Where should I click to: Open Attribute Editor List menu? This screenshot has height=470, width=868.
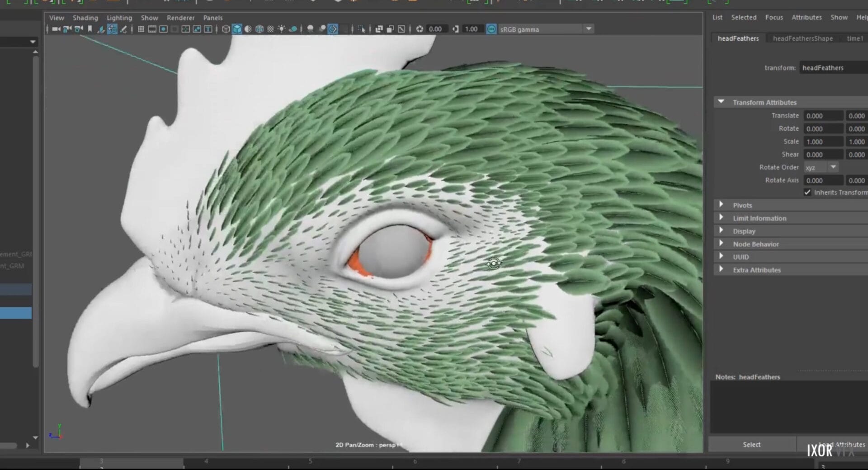[x=717, y=17]
